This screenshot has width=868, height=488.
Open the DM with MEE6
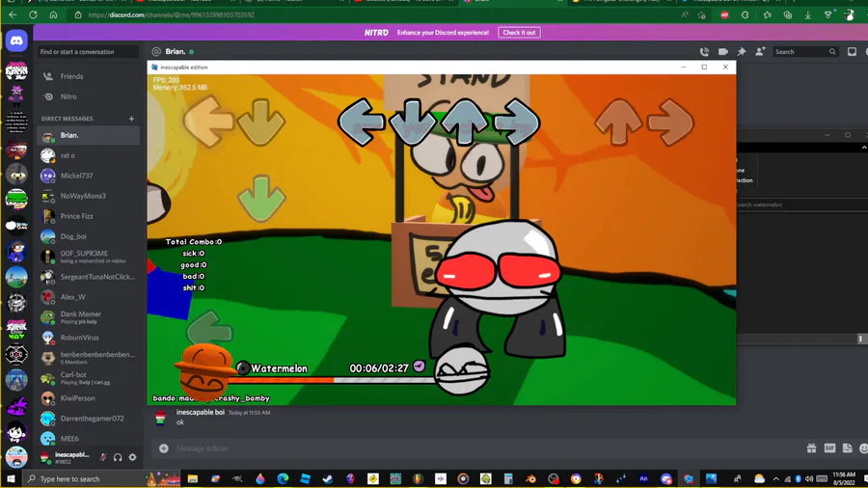(x=88, y=439)
